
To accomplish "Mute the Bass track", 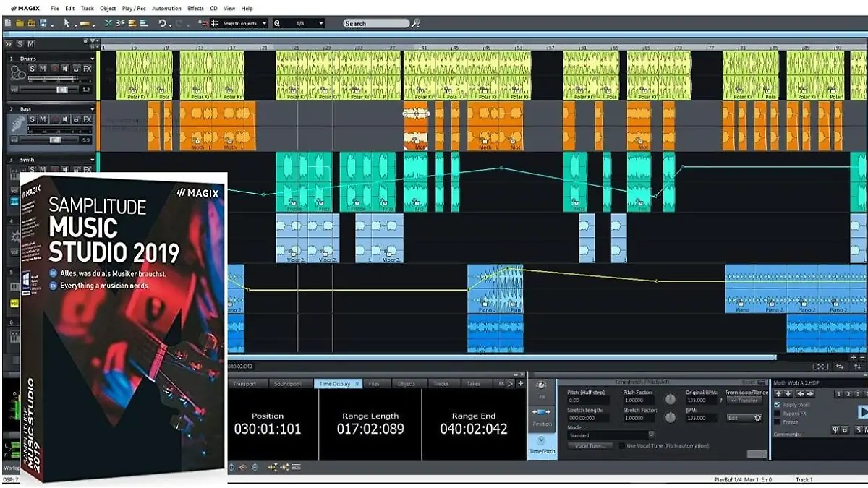I will 43,119.
